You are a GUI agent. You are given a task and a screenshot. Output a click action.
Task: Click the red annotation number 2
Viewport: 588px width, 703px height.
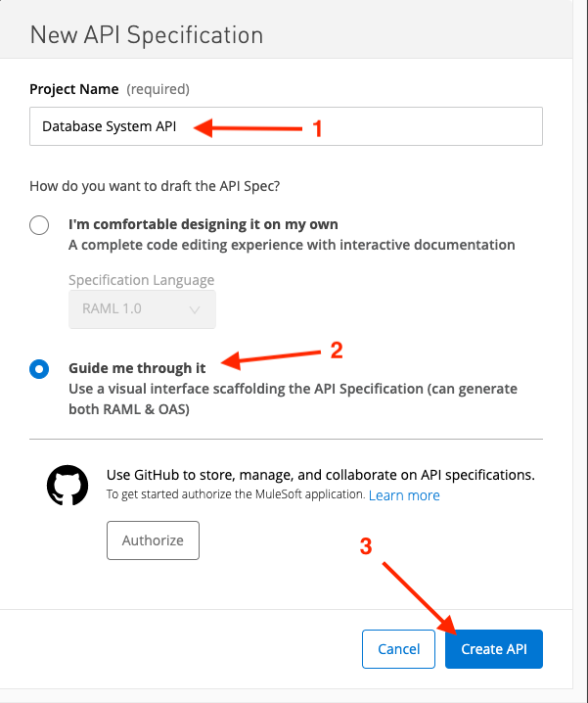(336, 349)
